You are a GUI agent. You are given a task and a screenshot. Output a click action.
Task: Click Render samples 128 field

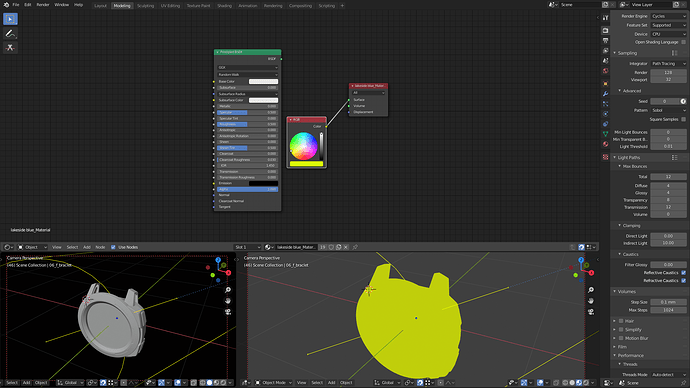[x=668, y=73]
